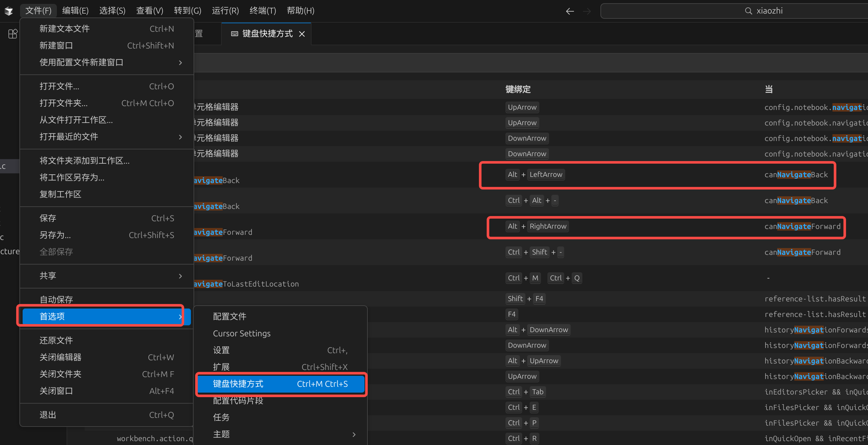Click the Cursor app logo icon
Screen dimensions: 868x445
pos(9,11)
